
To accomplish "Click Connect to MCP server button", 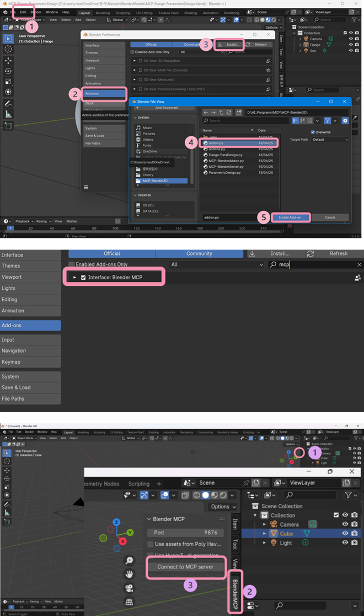I will (187, 567).
